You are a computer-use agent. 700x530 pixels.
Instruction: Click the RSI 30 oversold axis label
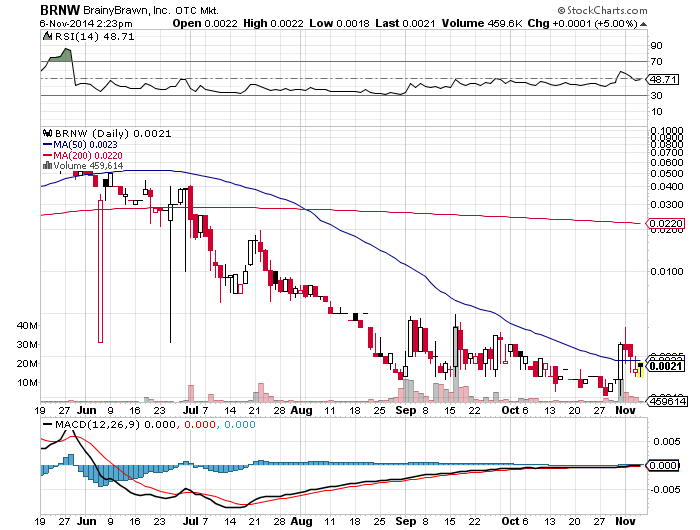656,96
